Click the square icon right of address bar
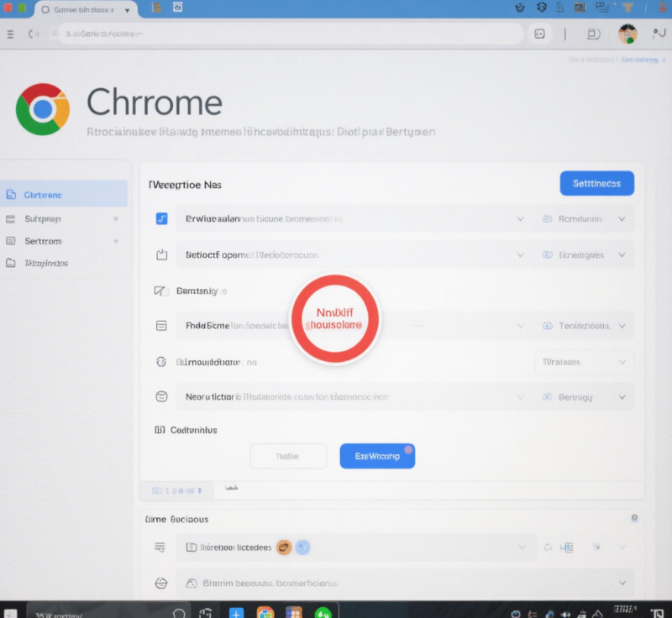The height and width of the screenshot is (618, 672). pos(539,34)
